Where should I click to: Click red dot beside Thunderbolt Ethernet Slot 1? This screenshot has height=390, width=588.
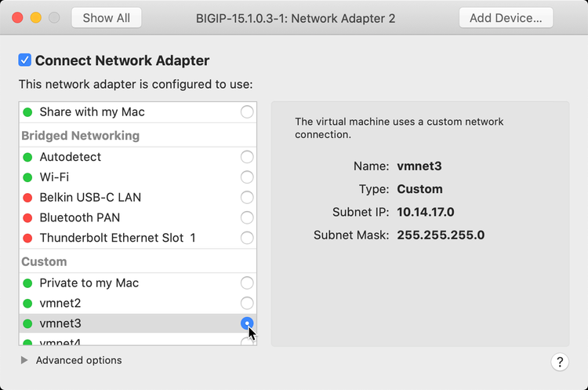click(27, 238)
